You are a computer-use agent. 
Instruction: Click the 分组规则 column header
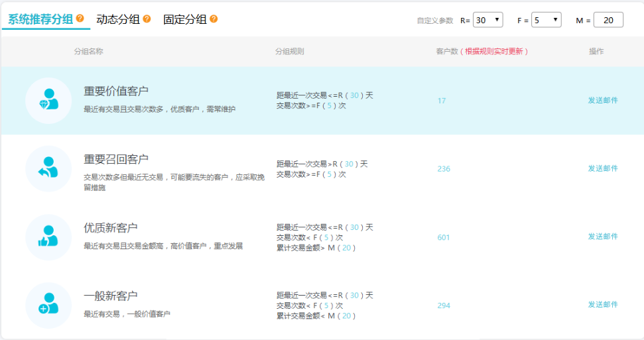point(290,51)
